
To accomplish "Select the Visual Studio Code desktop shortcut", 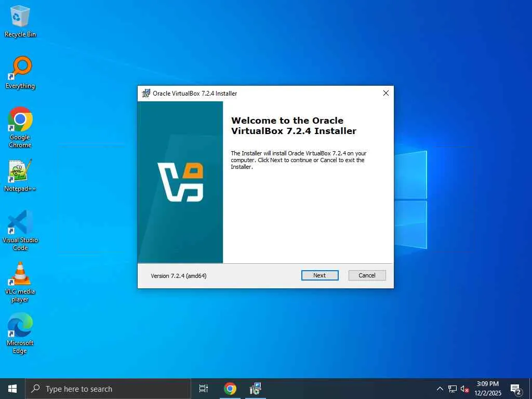I will (20, 230).
